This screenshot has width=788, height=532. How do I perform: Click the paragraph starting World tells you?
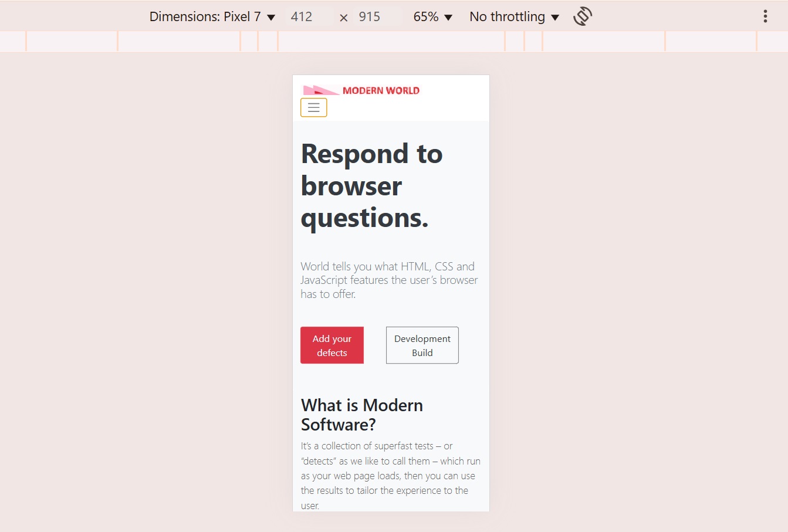[x=389, y=280]
